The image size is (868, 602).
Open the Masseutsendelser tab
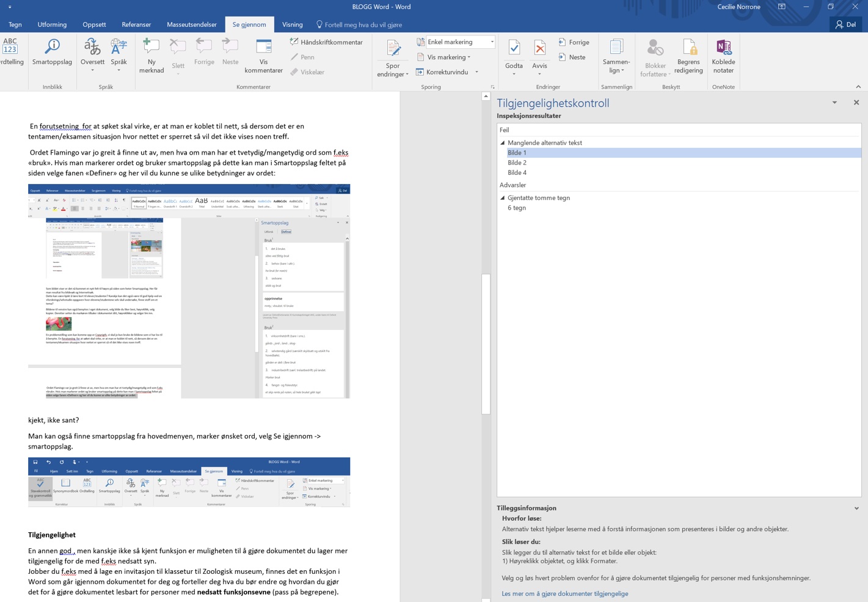(x=192, y=25)
